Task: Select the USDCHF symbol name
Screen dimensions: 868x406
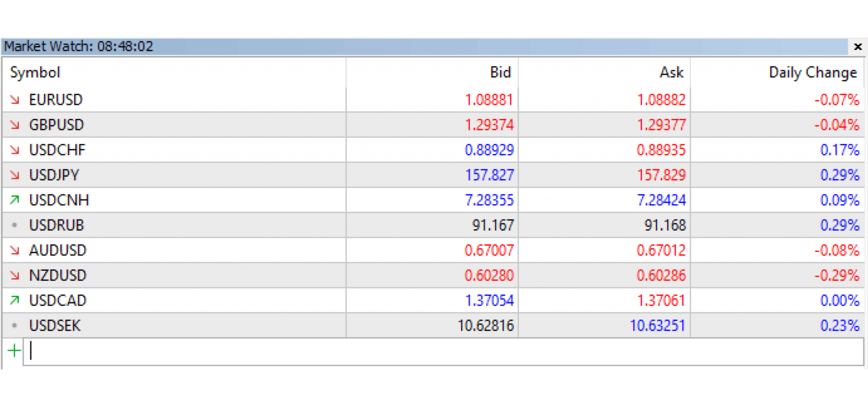Action: point(57,150)
